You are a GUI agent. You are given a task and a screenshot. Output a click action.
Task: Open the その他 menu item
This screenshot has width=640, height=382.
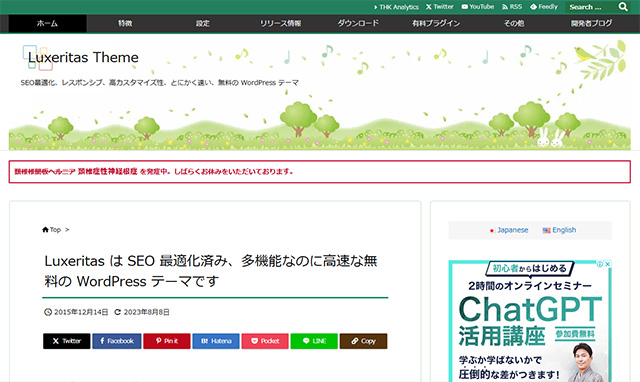tap(513, 24)
